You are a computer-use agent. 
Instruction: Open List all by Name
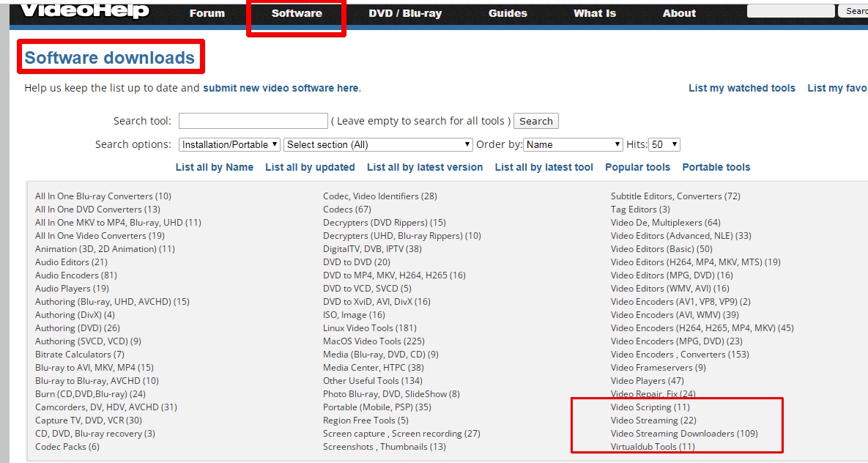pyautogui.click(x=214, y=167)
